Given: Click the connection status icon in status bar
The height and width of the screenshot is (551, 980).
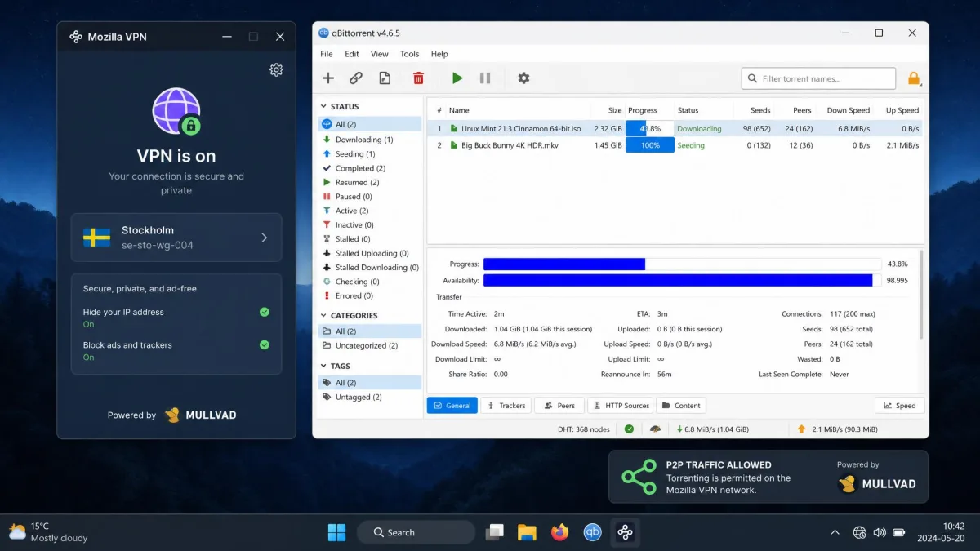Looking at the screenshot, I should tap(629, 429).
